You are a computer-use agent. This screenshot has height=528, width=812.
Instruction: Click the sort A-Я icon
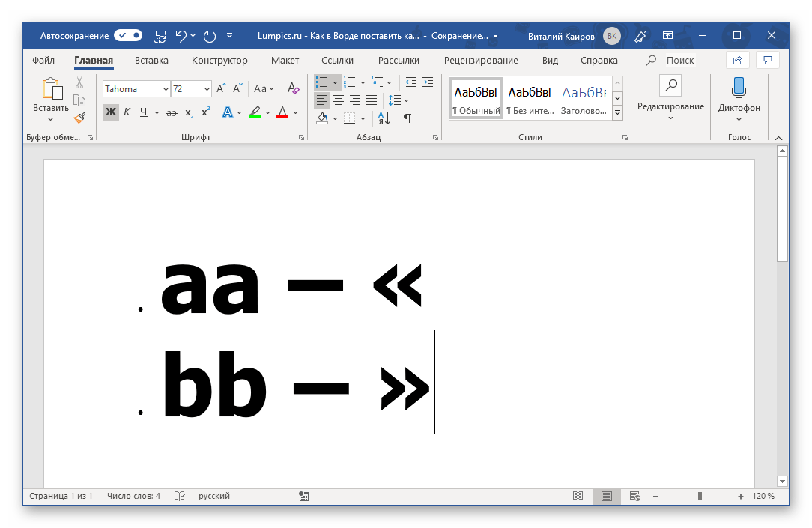(384, 118)
